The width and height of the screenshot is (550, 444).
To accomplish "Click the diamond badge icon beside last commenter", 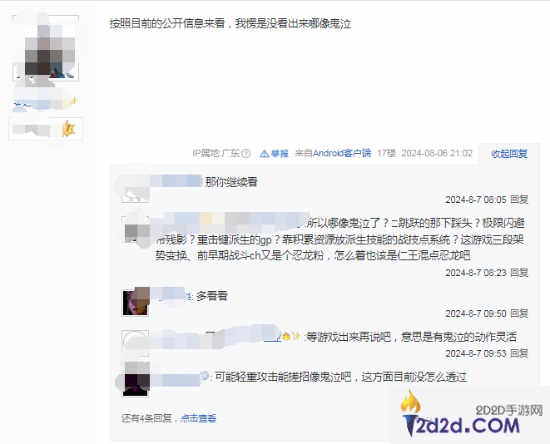I will pyautogui.click(x=205, y=376).
